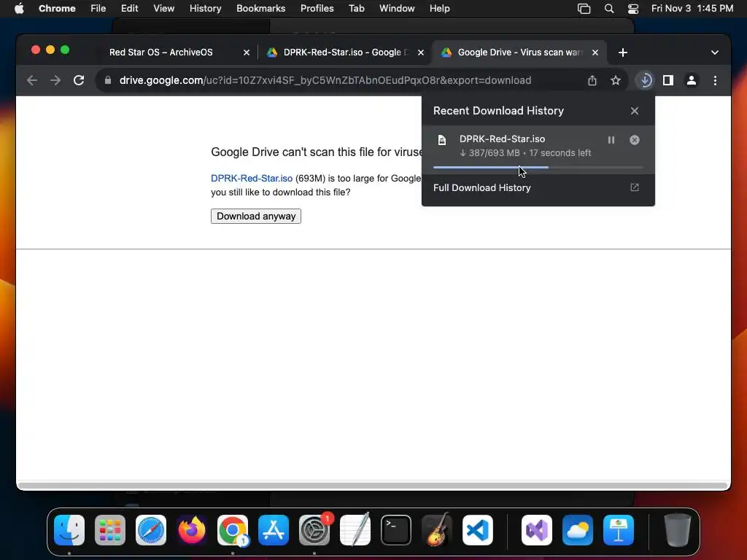The image size is (747, 560).
Task: Click the Download anyway button
Action: (x=256, y=216)
